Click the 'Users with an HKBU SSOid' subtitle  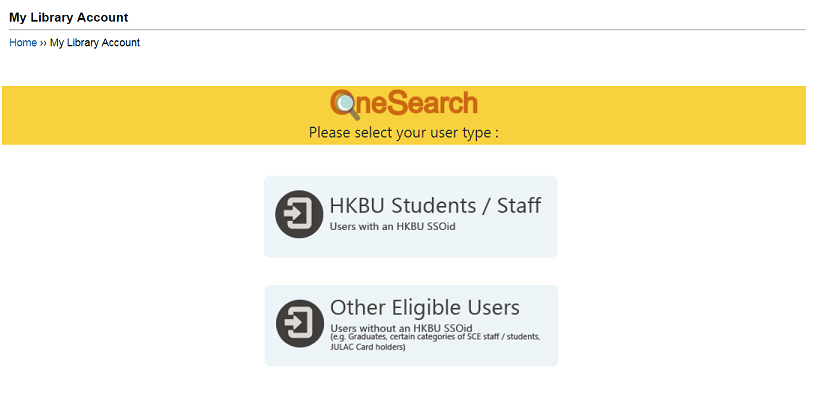[393, 226]
